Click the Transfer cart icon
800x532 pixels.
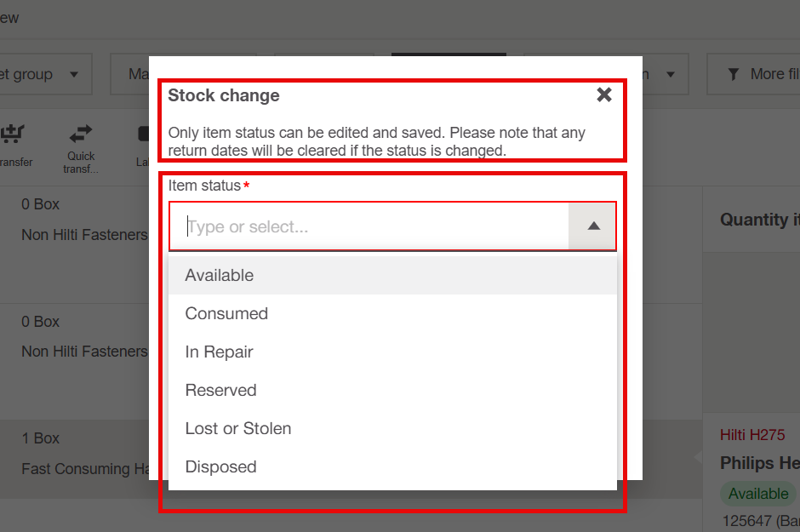(x=13, y=134)
